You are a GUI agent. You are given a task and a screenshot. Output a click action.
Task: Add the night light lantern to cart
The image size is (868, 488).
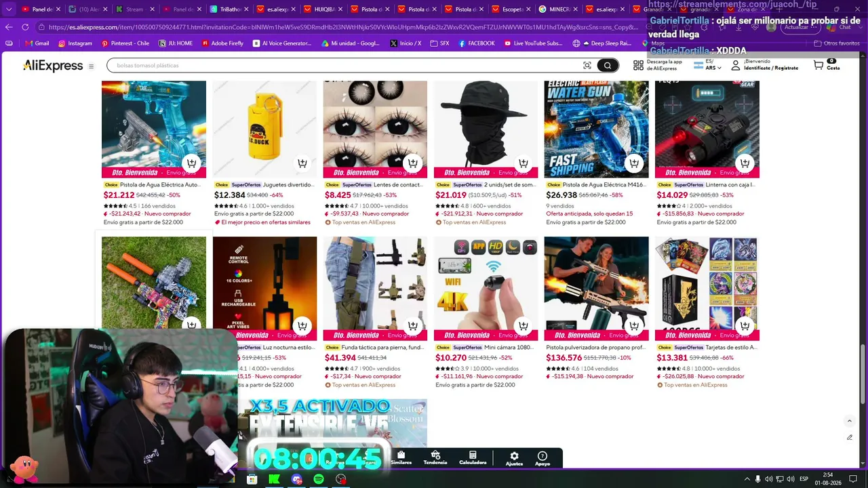(x=302, y=326)
